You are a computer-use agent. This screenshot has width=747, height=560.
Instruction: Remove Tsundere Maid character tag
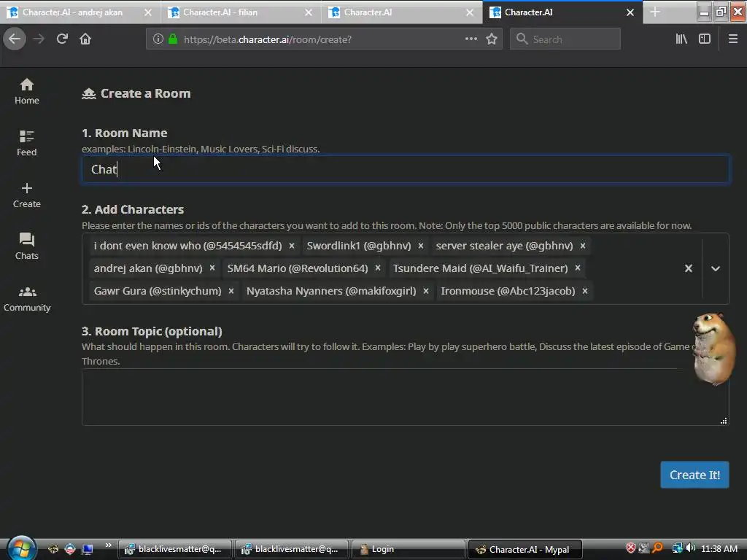tap(578, 268)
